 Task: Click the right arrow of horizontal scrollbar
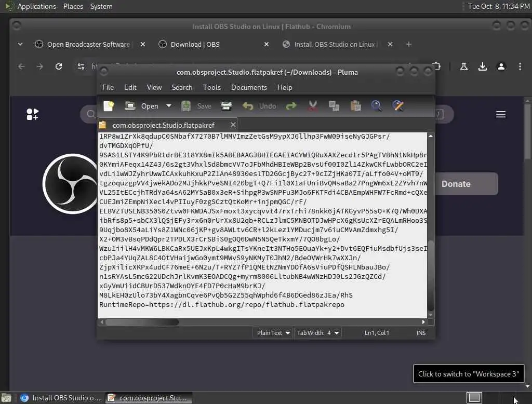coord(423,322)
